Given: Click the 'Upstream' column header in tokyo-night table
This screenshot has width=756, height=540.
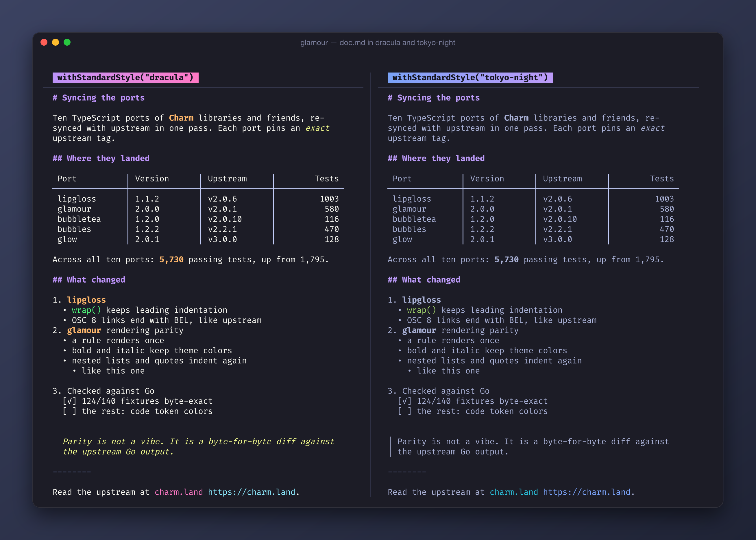Looking at the screenshot, I should coord(562,179).
